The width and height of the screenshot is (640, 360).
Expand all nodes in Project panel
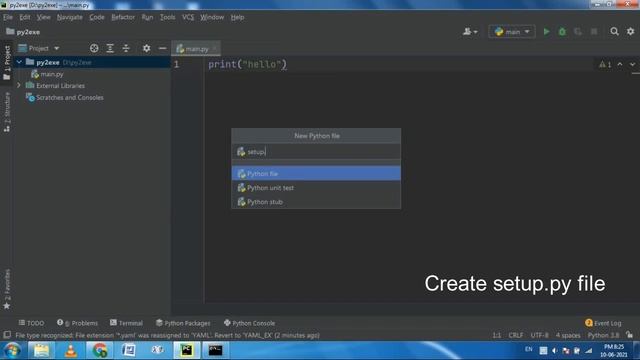(x=110, y=48)
